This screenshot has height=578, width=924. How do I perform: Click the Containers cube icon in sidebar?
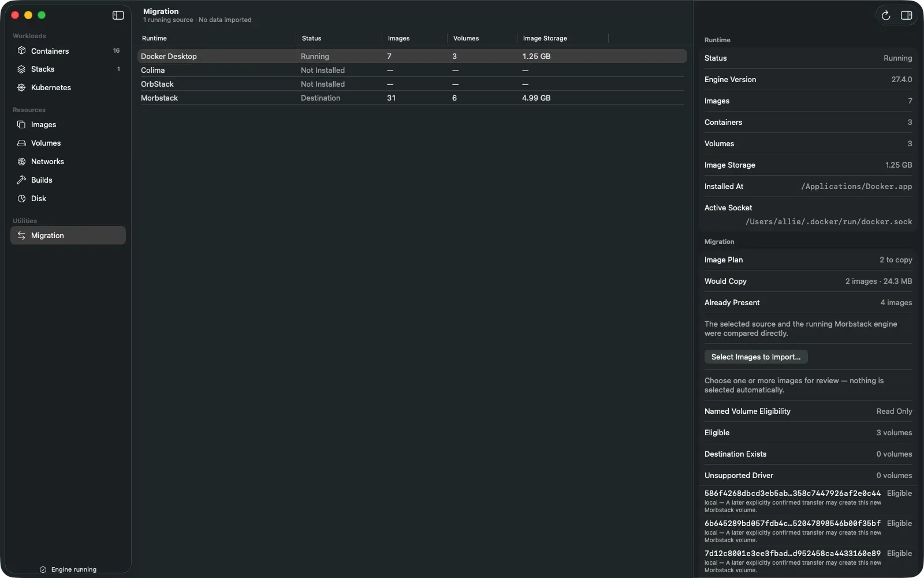click(21, 51)
